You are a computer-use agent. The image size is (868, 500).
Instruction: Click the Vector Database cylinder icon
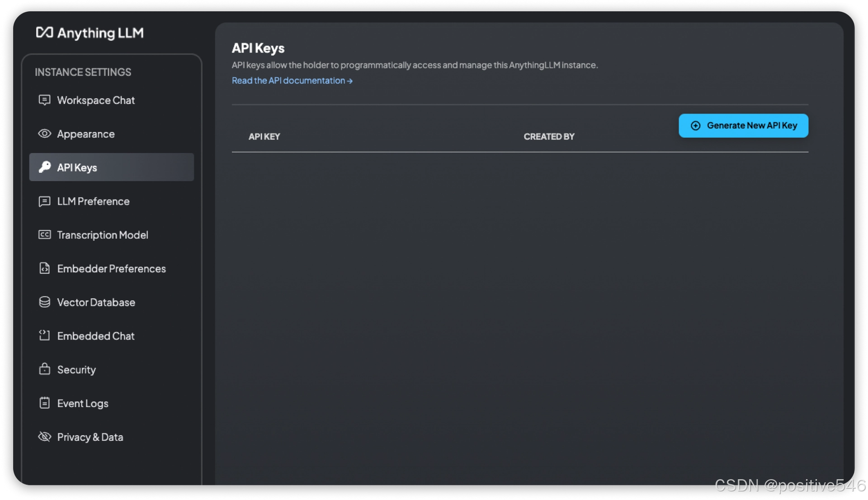[x=44, y=302]
